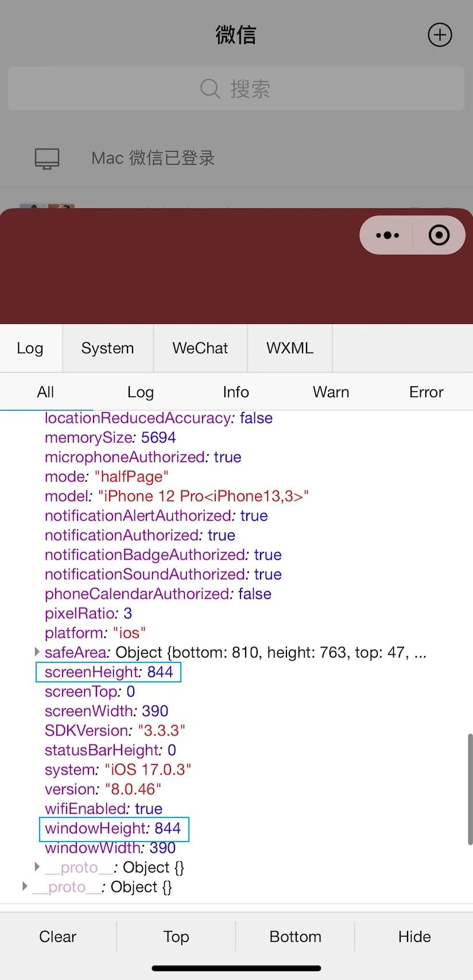Click the microphoneAuthorized: true line
The image size is (473, 980).
[143, 457]
